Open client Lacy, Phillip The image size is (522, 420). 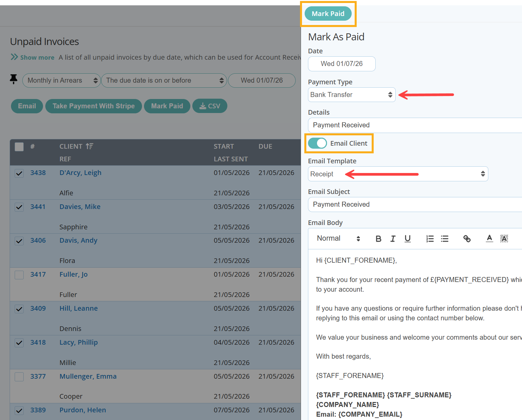79,342
